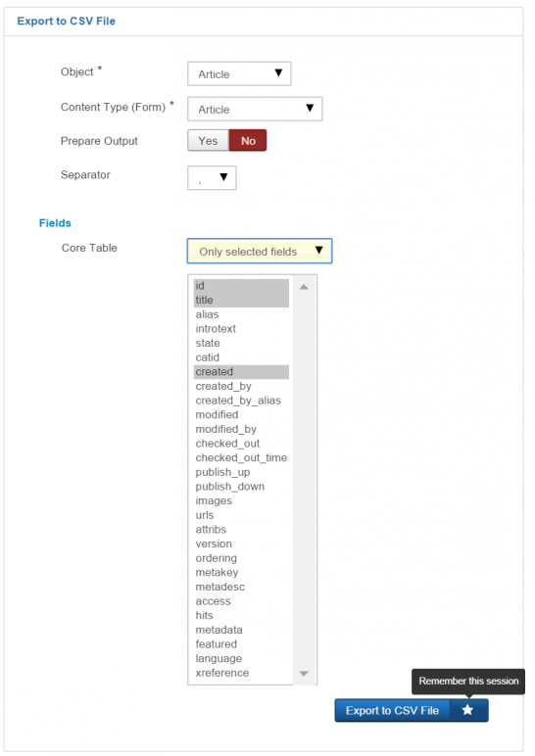Click the Export to CSV File header title
Image resolution: width=535 pixels, height=756 pixels.
(x=66, y=22)
